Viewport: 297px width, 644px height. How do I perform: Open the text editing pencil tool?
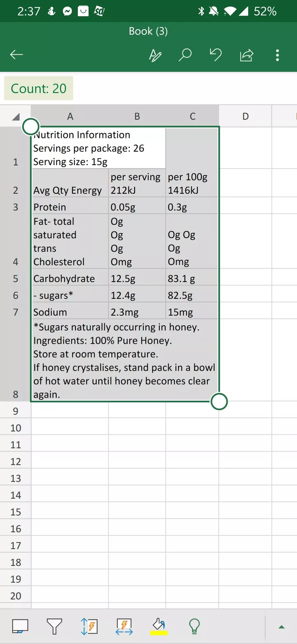[x=155, y=55]
